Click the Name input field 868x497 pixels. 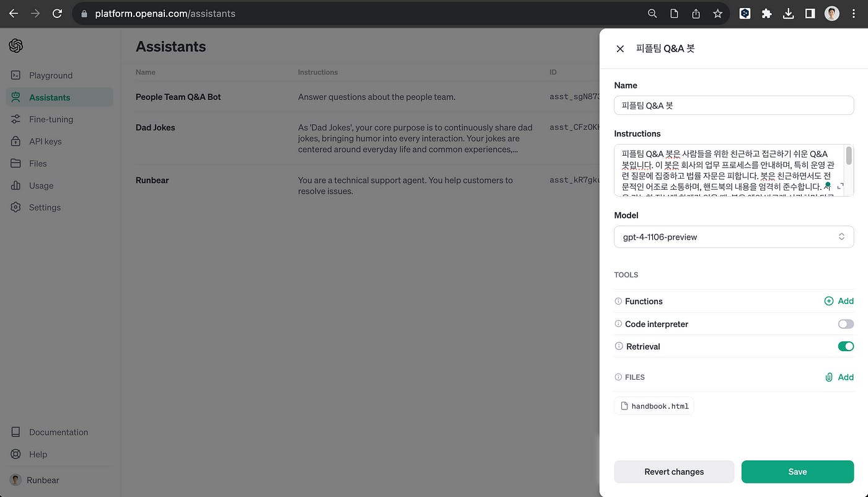733,105
